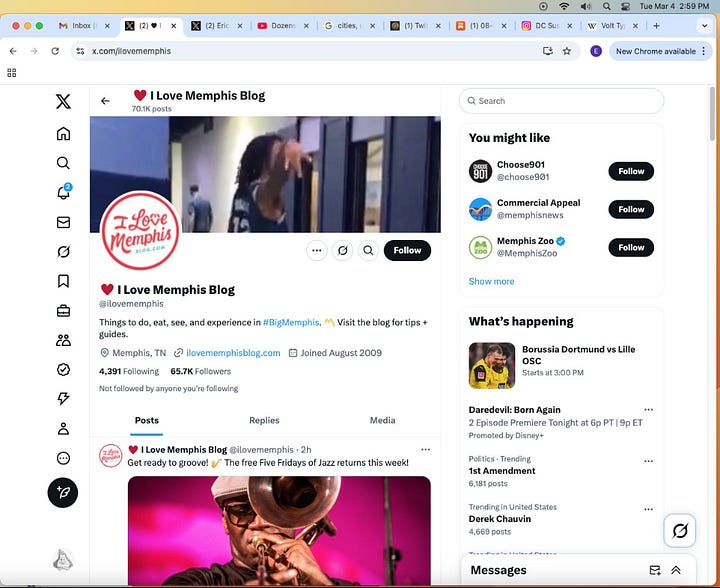Open Explore search icon in the sidebar
Image resolution: width=720 pixels, height=588 pixels.
tap(63, 163)
